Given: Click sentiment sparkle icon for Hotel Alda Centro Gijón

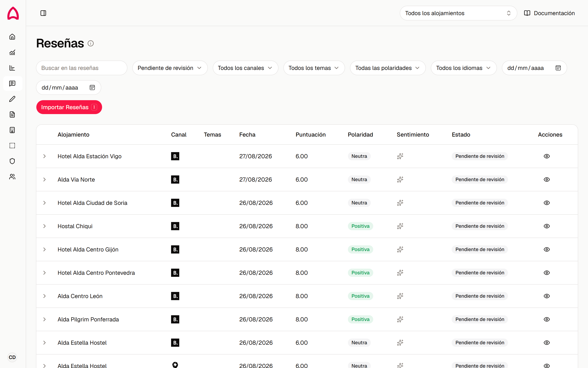Looking at the screenshot, I should click(x=400, y=249).
